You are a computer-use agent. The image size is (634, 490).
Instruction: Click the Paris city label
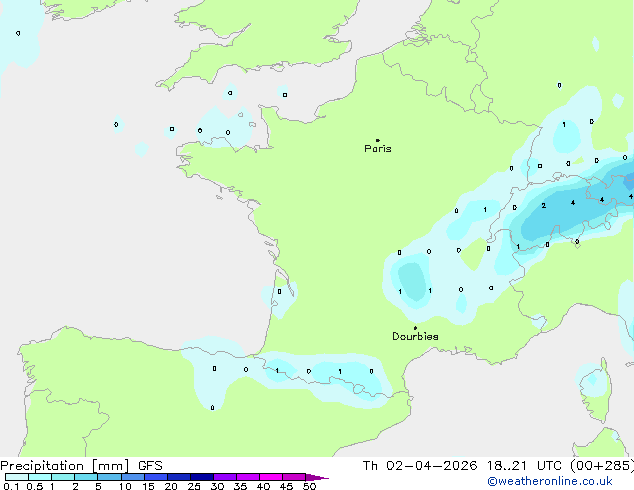[378, 149]
